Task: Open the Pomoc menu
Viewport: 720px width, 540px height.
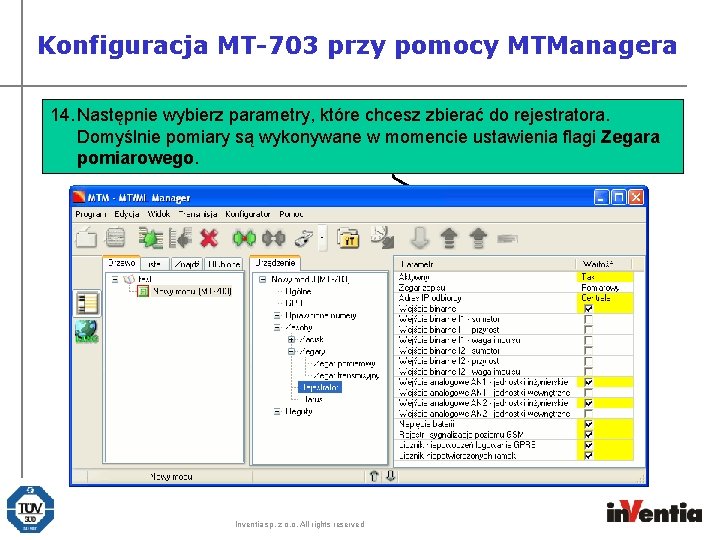Action: (x=291, y=214)
